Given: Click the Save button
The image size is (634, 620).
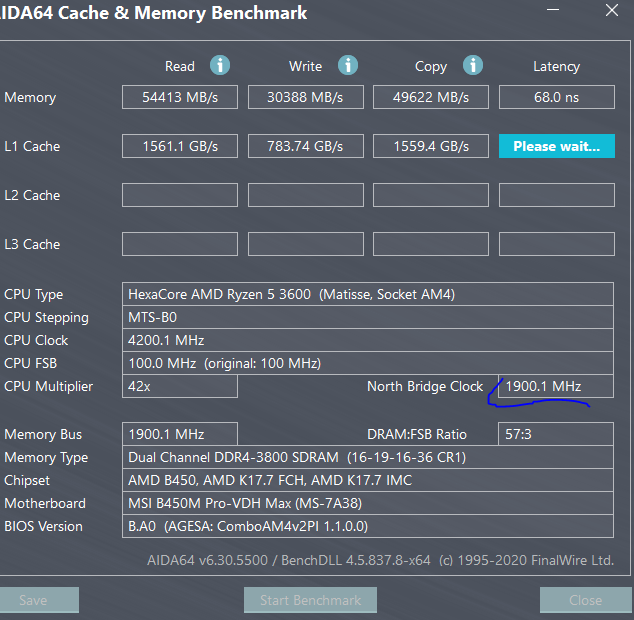Looking at the screenshot, I should pos(39,600).
